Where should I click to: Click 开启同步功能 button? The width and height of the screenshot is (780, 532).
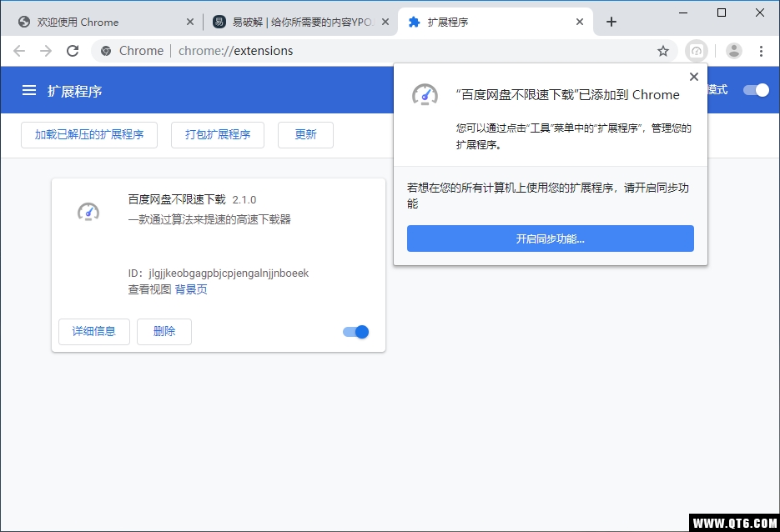[x=551, y=238]
